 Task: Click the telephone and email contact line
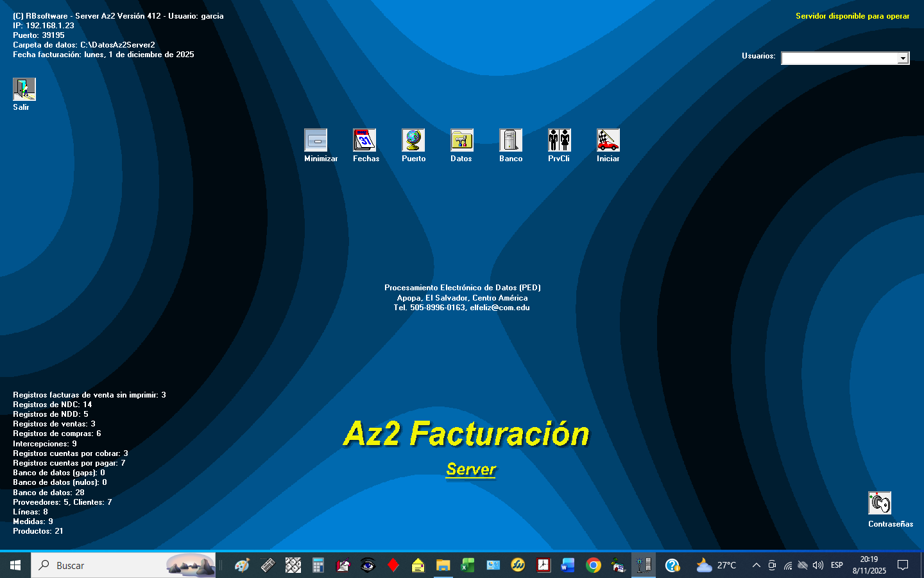[x=462, y=308]
